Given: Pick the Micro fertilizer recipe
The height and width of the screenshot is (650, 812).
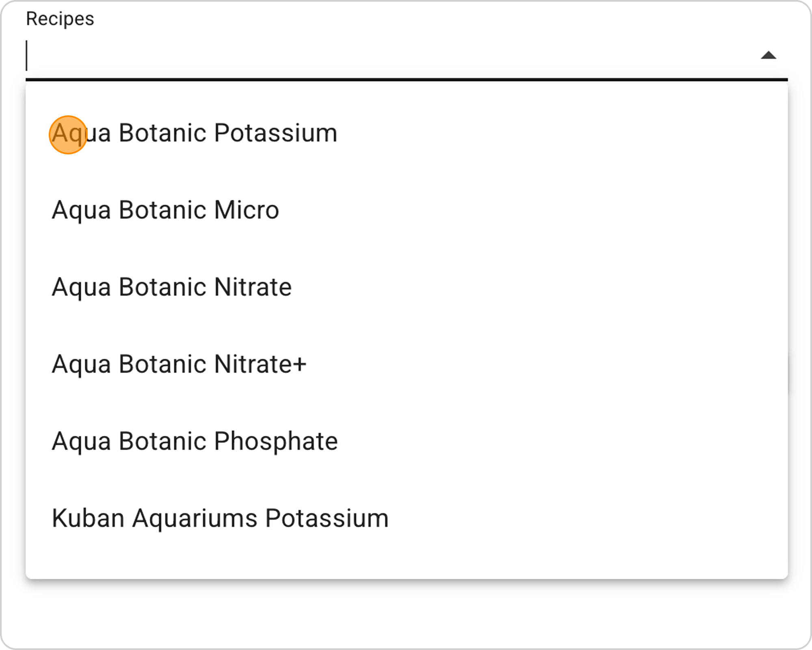Looking at the screenshot, I should pyautogui.click(x=166, y=210).
